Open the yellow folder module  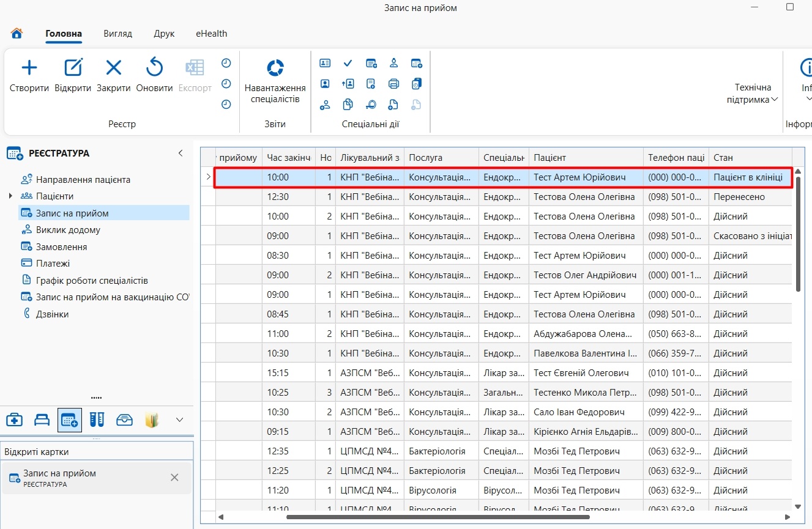click(x=152, y=420)
